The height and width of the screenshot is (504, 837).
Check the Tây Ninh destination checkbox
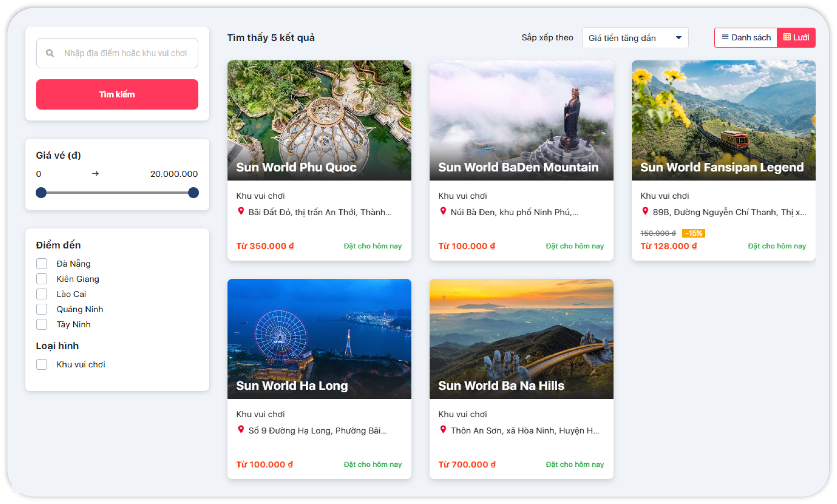coord(42,324)
